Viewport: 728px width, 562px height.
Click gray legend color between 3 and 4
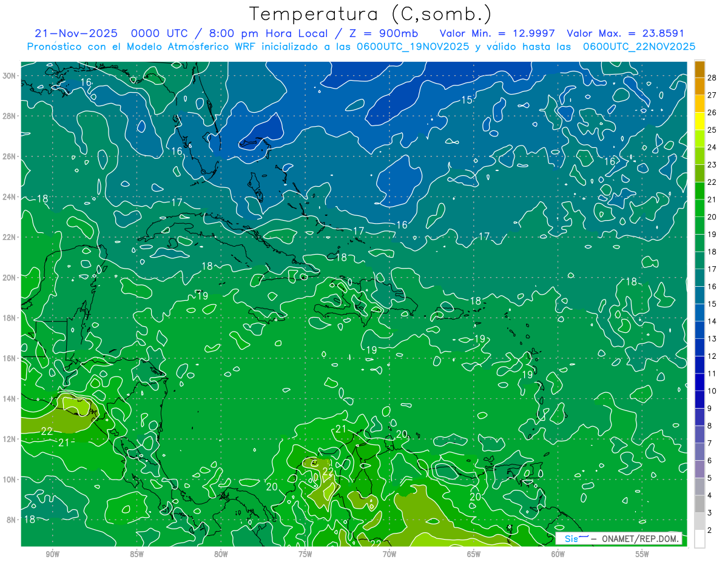pyautogui.click(x=699, y=504)
